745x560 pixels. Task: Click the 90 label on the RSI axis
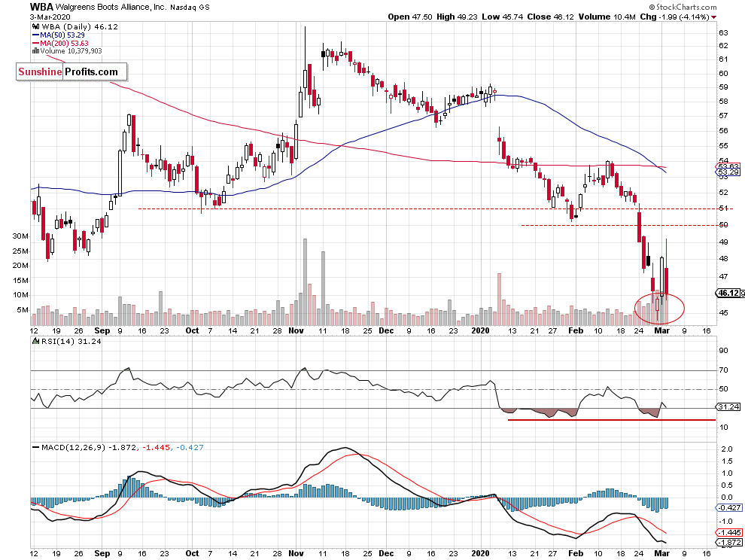723,351
